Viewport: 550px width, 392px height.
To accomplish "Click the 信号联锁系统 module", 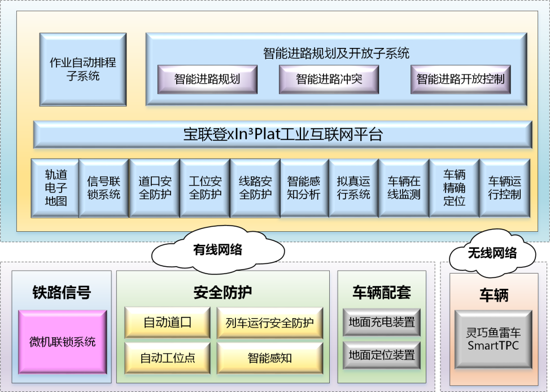I will (104, 188).
